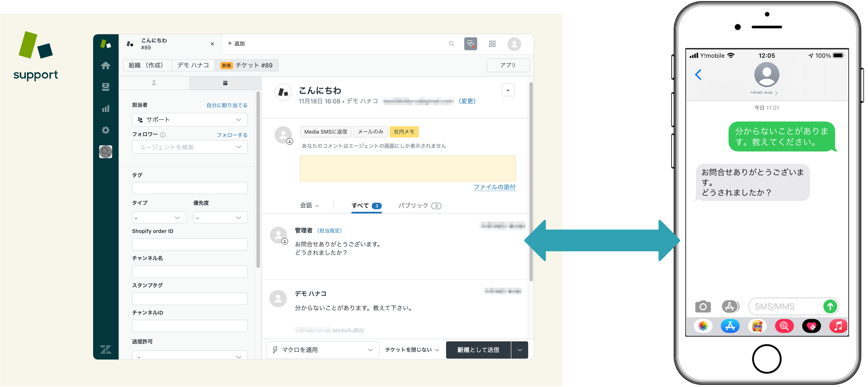Open the 優先度 dropdown
This screenshot has width=868, height=387.
[x=220, y=218]
